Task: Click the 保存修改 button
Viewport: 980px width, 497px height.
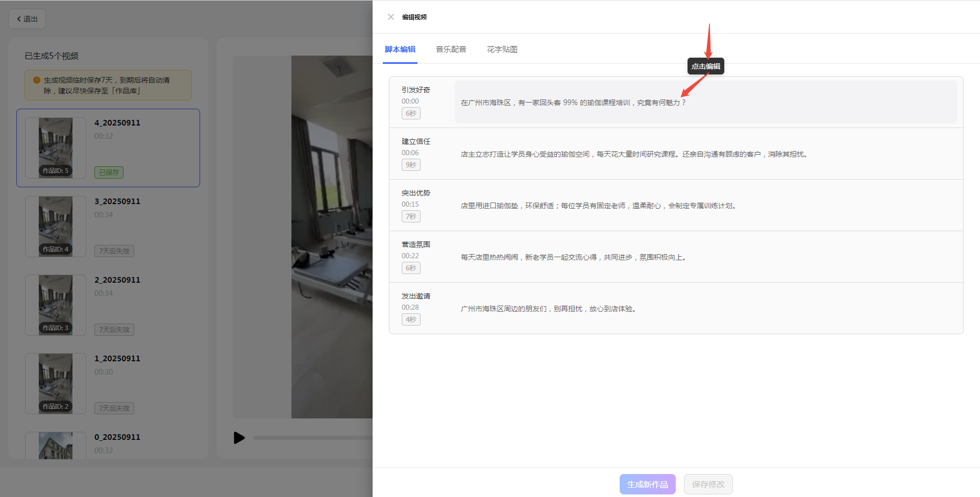Action: tap(708, 484)
